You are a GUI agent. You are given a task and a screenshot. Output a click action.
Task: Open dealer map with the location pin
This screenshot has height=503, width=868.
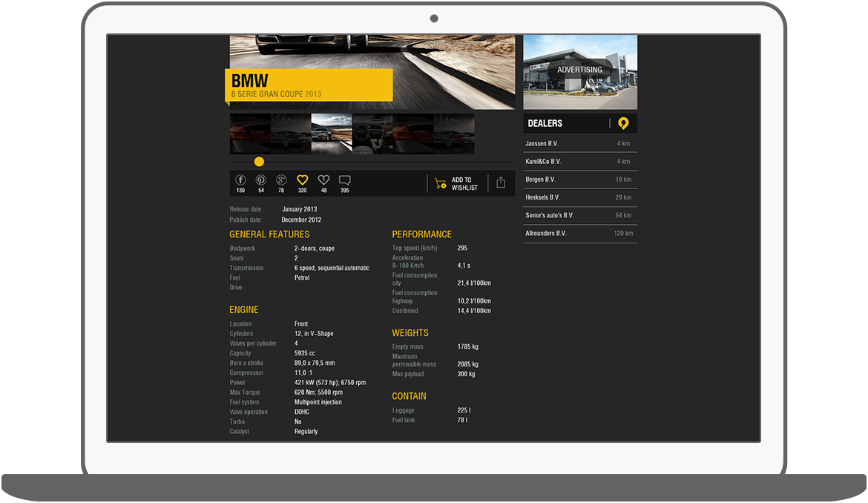[x=623, y=123]
